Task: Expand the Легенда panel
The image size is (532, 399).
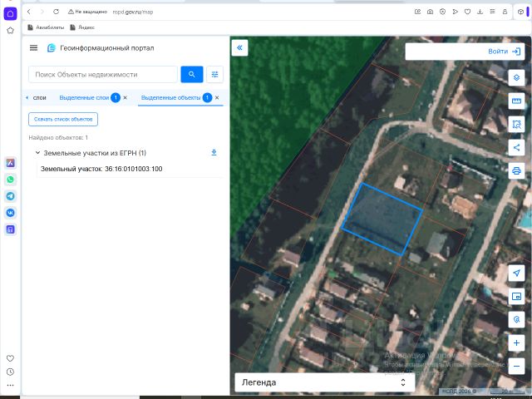Action: point(325,382)
